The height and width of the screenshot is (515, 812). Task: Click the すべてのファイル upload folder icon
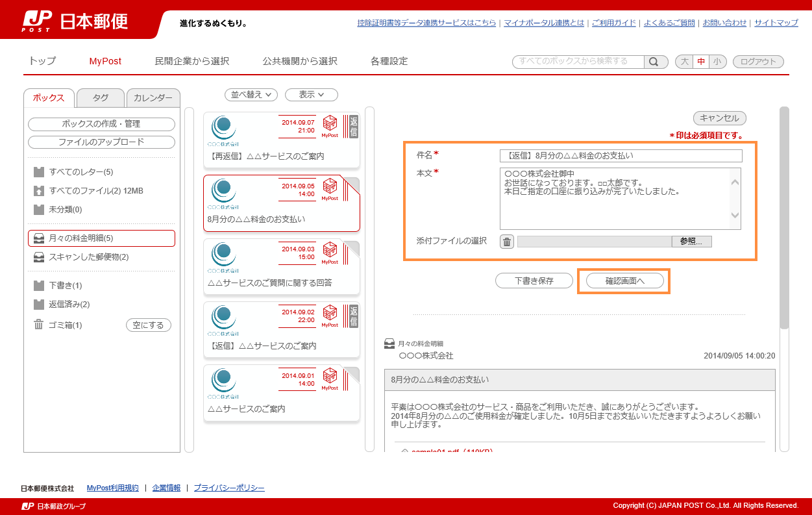[39, 191]
